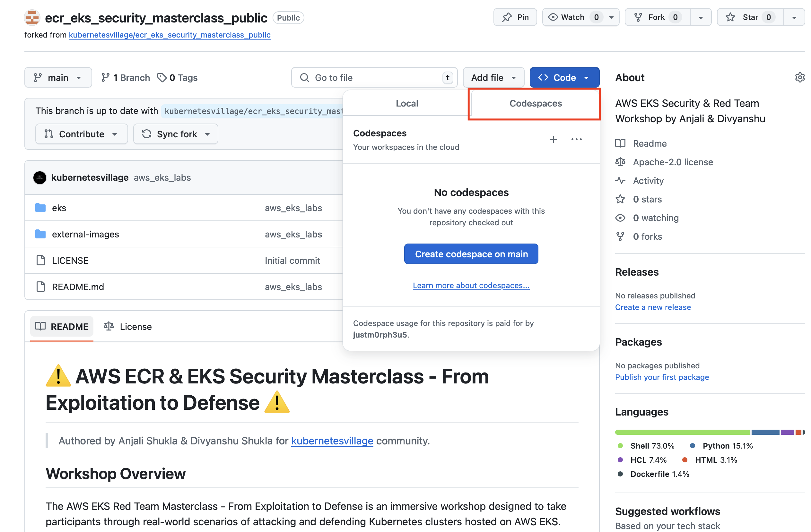
Task: View the 1 Branch list
Action: point(126,78)
